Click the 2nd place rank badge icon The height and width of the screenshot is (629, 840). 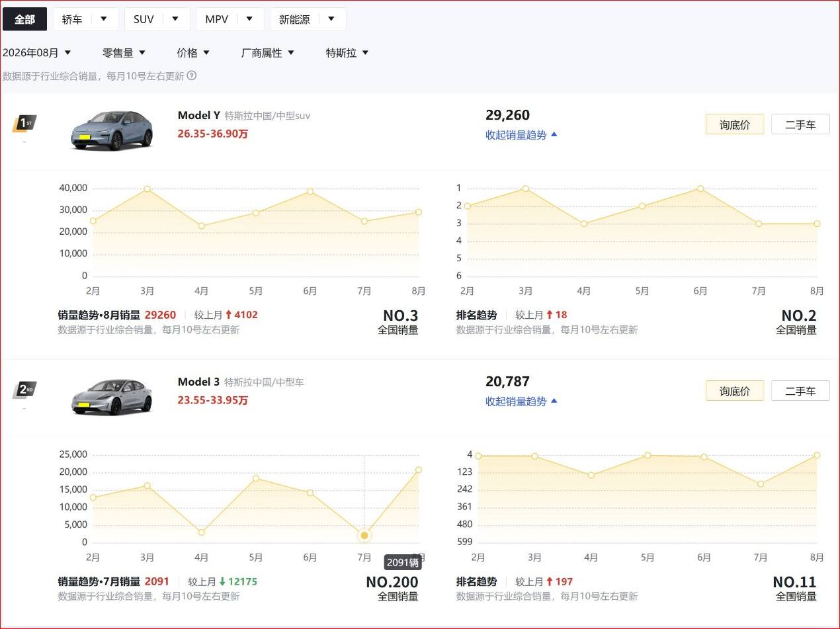pyautogui.click(x=24, y=390)
